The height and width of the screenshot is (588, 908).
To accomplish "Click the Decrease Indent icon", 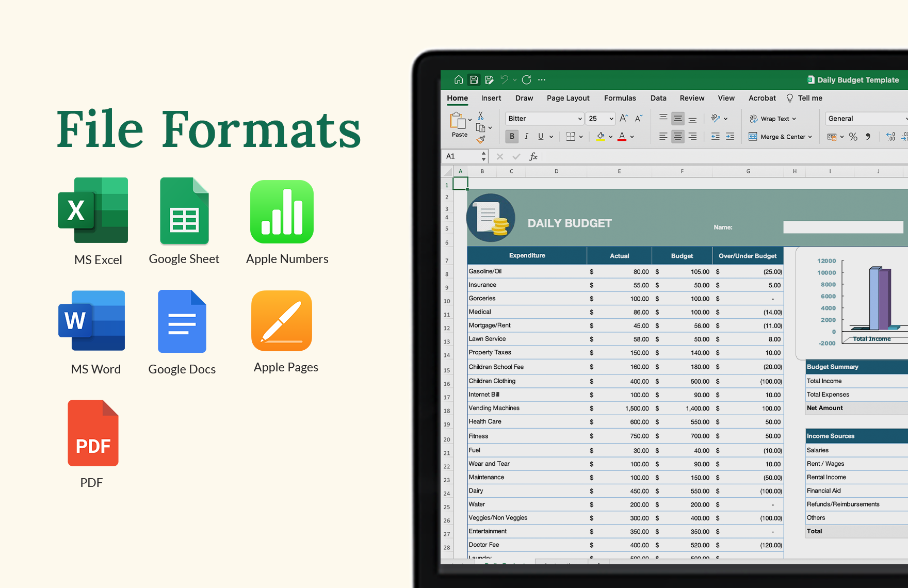I will (x=715, y=136).
